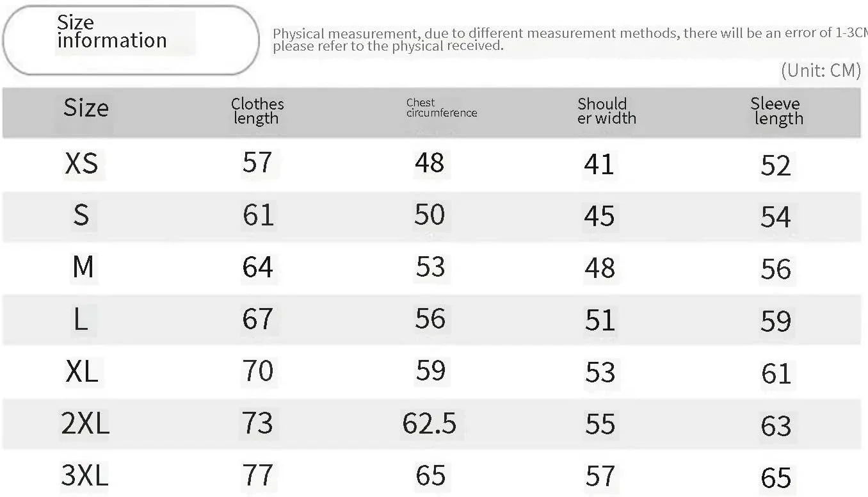Click shoulder width value 41 for XS
Image resolution: width=868 pixels, height=497 pixels.
coord(599,165)
